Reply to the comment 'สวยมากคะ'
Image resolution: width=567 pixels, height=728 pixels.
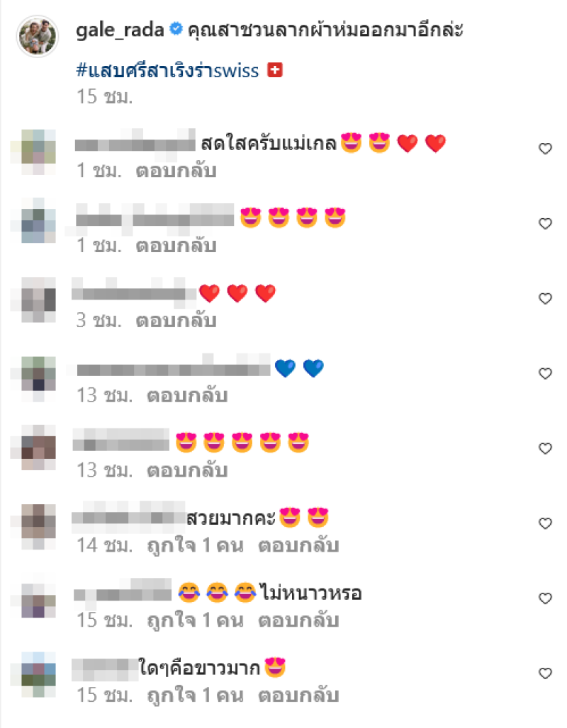pyautogui.click(x=299, y=545)
